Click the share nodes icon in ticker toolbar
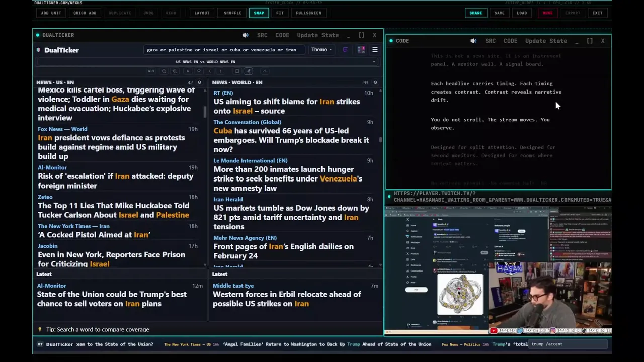The image size is (644, 362). point(249,71)
